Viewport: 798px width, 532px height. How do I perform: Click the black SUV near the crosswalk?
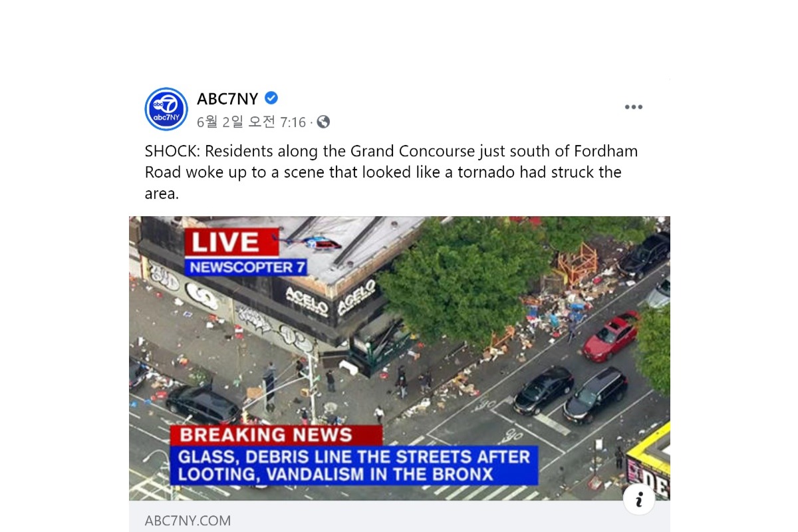pos(595,396)
